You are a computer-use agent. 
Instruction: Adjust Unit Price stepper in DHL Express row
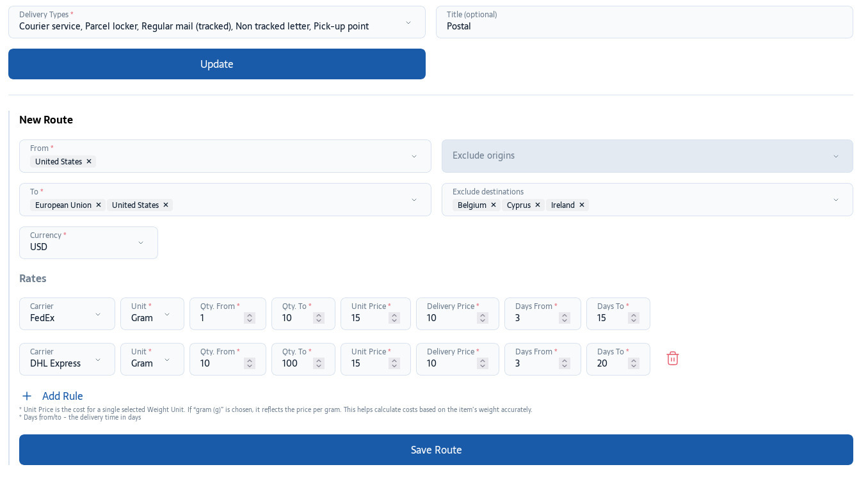394,363
